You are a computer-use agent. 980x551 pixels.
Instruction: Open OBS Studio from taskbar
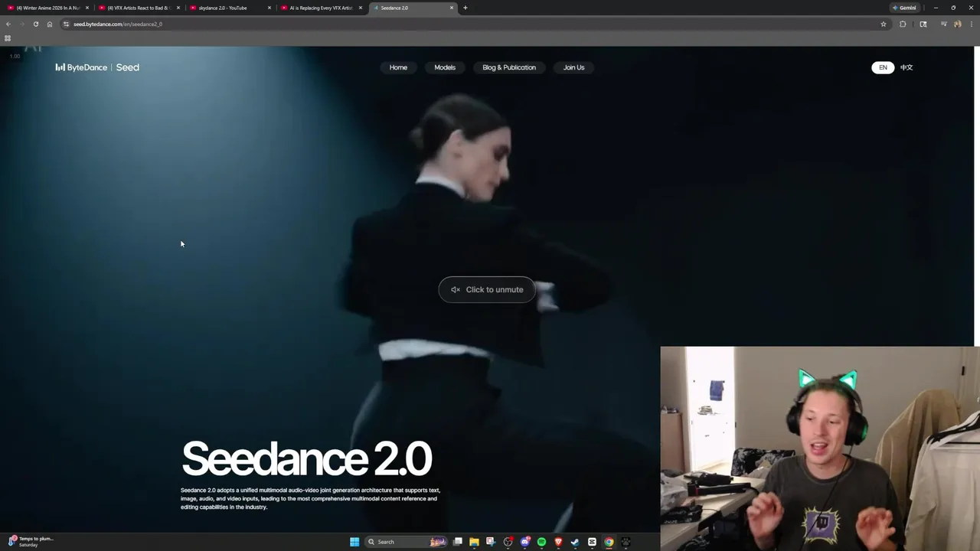[508, 542]
